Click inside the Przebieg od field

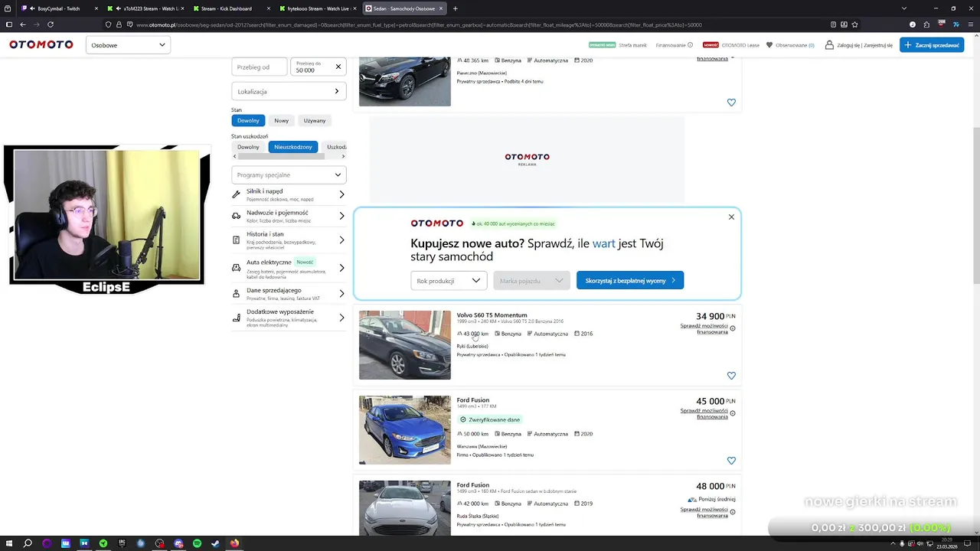(259, 67)
